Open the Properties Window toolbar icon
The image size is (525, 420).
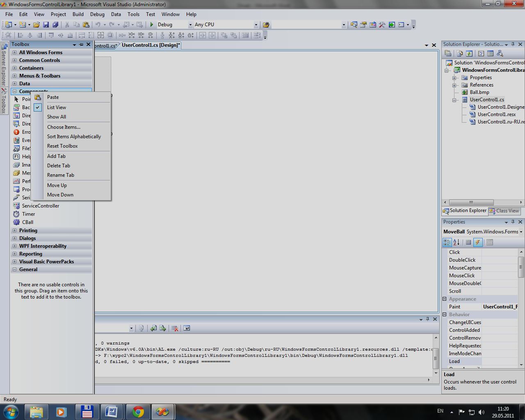363,25
